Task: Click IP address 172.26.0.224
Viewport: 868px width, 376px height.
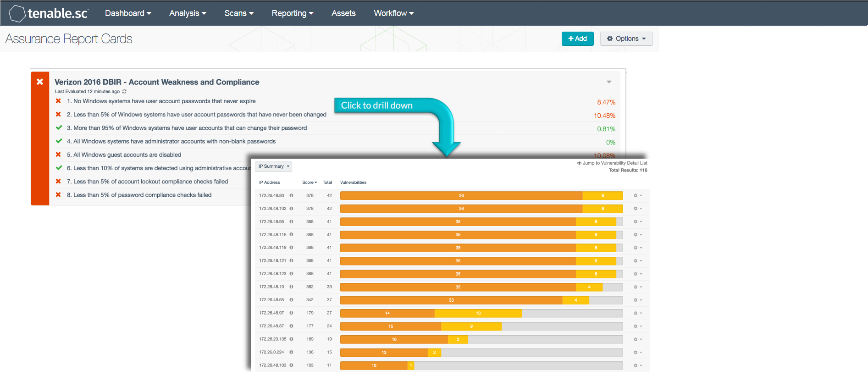Action: click(x=271, y=352)
